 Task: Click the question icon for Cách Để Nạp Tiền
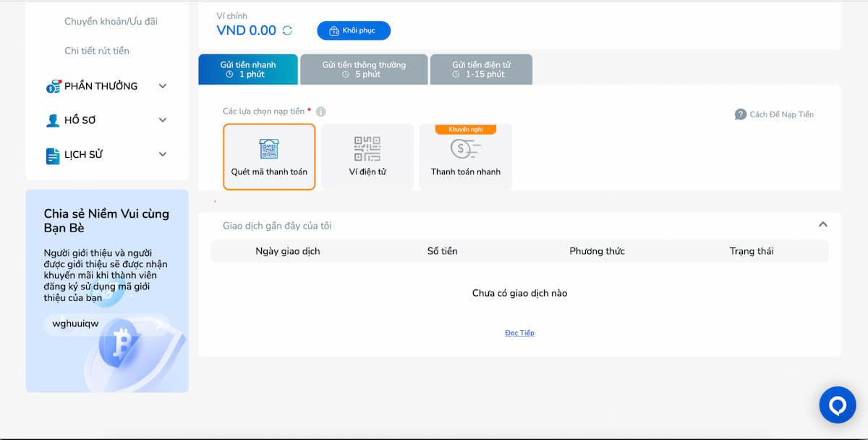point(740,114)
